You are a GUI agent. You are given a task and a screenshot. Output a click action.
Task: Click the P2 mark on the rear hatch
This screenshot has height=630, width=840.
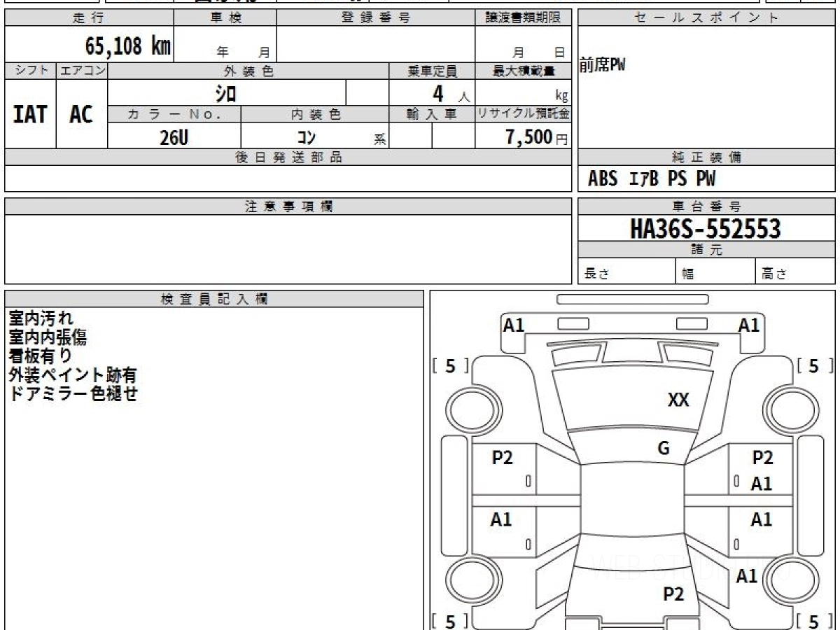pos(673,594)
